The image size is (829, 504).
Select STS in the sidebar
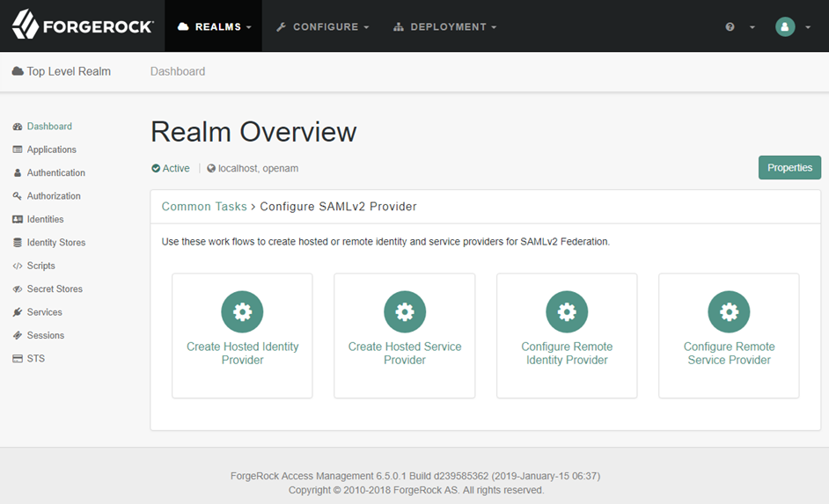36,359
